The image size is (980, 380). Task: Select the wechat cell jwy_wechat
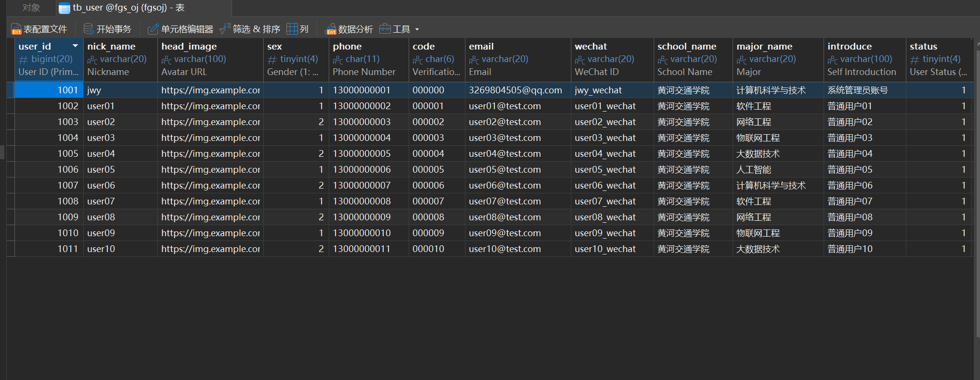pos(612,90)
